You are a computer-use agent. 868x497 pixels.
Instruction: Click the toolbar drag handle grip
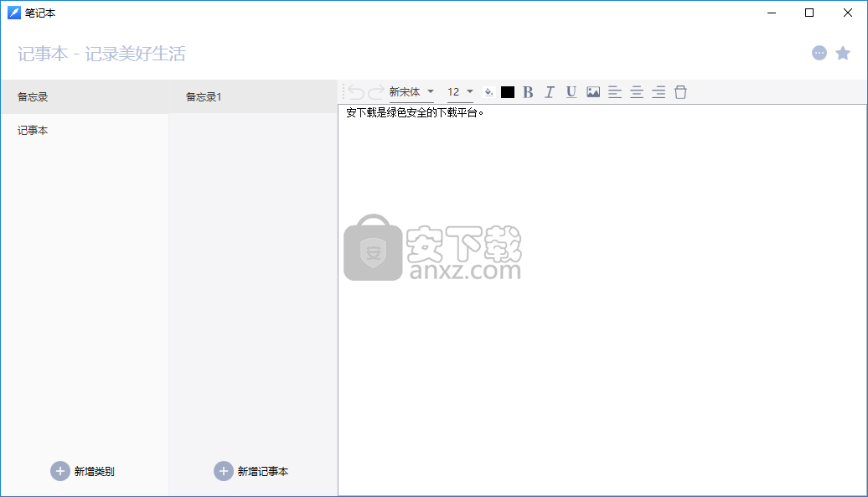(344, 92)
